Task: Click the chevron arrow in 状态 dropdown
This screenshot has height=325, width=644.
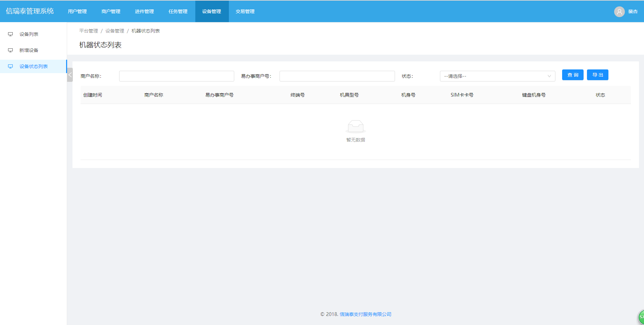Action: tap(549, 76)
